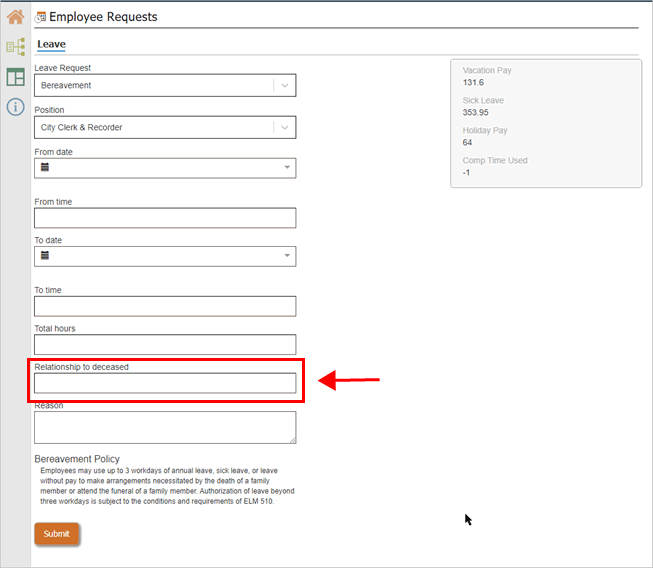
Task: Click the Relationship to deceased field
Action: coord(165,383)
